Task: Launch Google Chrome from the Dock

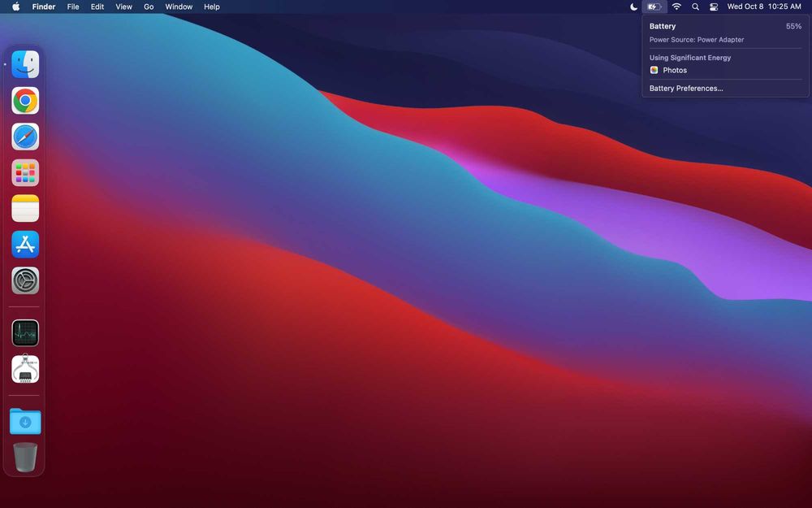Action: [x=25, y=101]
